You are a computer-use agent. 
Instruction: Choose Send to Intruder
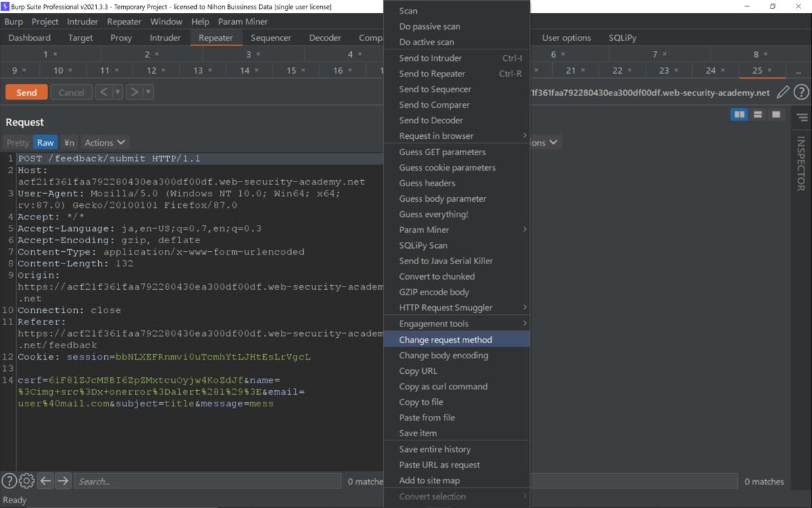456,58
